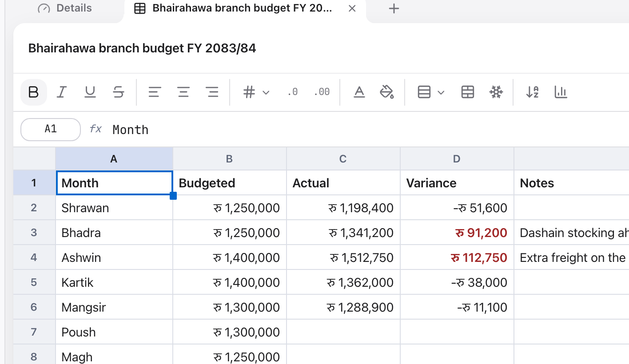
Task: Click the Notes header cell
Action: [x=572, y=183]
